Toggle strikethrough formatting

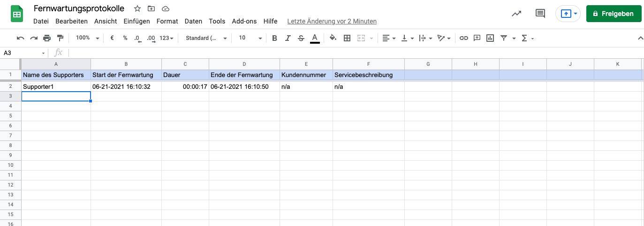[301, 38]
